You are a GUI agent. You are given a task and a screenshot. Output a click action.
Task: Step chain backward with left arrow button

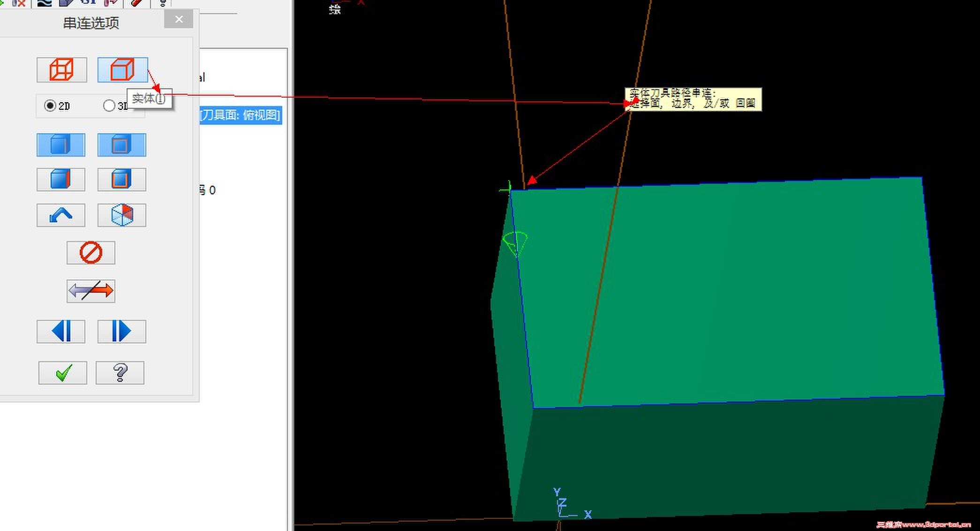61,331
